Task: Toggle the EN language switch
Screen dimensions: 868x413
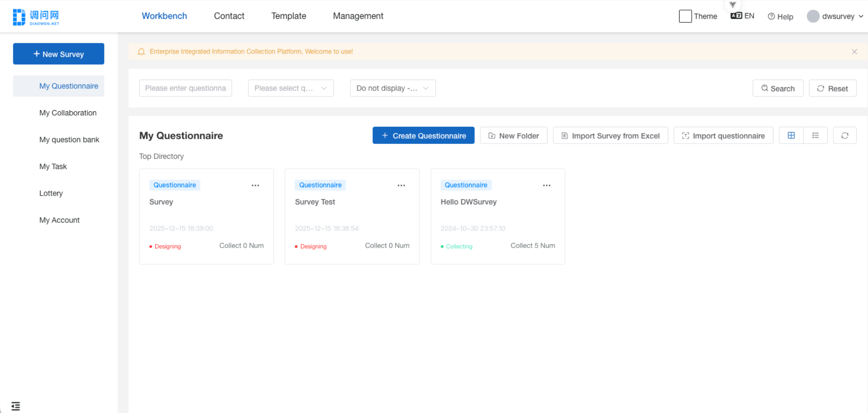Action: pos(742,16)
